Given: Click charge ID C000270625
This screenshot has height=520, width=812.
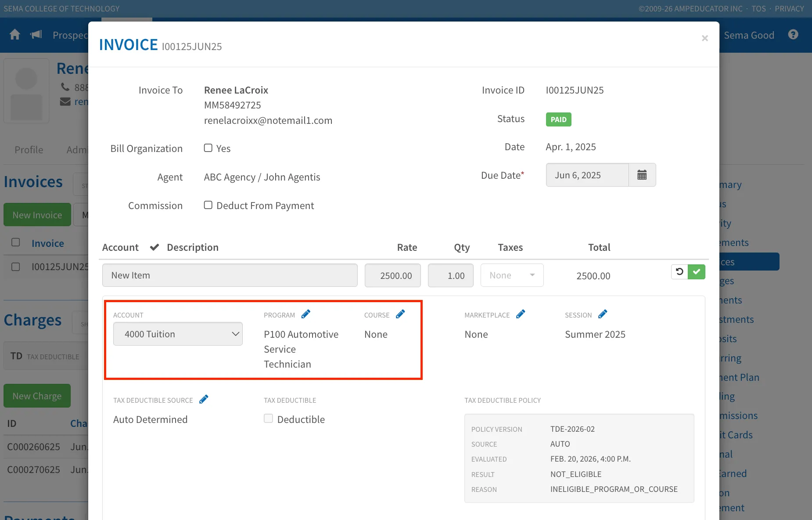Looking at the screenshot, I should pos(34,469).
